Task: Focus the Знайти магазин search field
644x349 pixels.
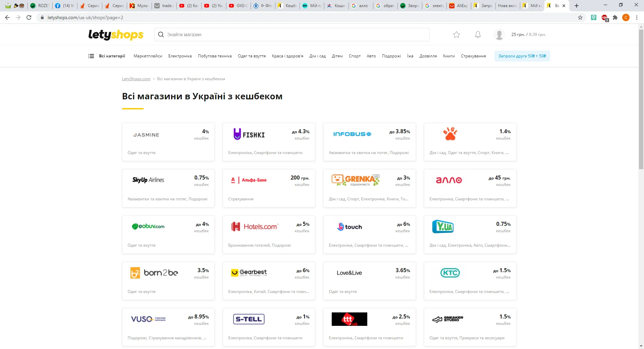Action: [292, 35]
